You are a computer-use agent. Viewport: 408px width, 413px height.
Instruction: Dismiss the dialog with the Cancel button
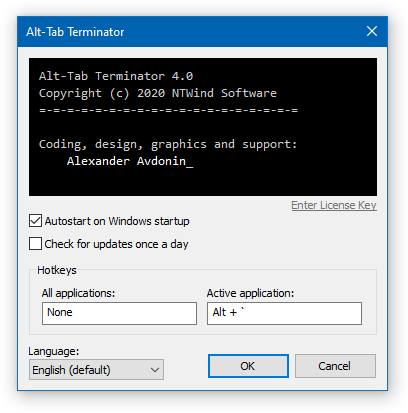[x=335, y=366]
